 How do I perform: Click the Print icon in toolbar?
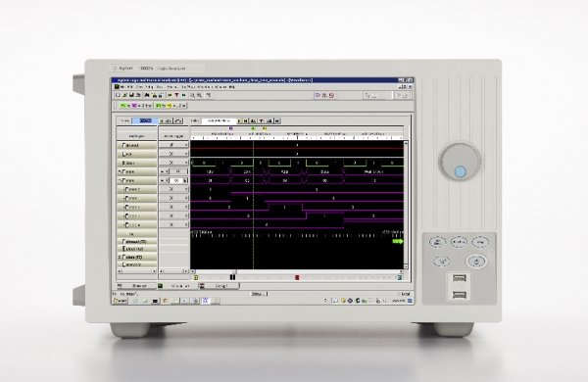pos(138,95)
